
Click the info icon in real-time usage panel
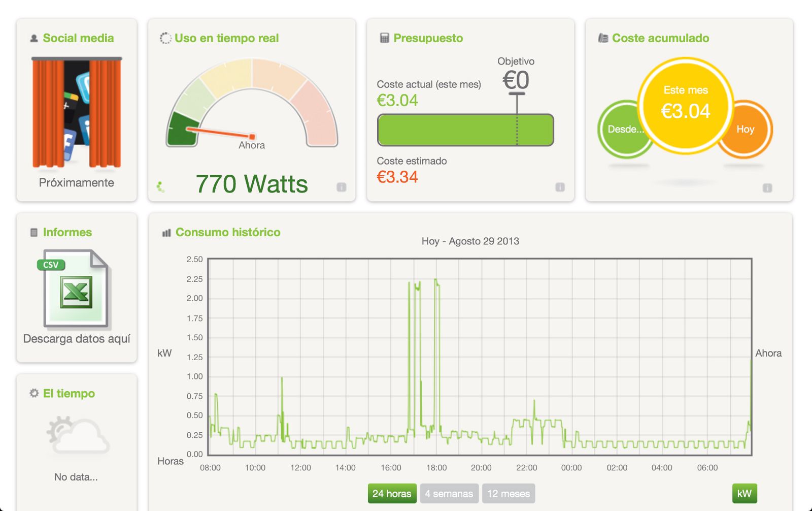(x=342, y=187)
